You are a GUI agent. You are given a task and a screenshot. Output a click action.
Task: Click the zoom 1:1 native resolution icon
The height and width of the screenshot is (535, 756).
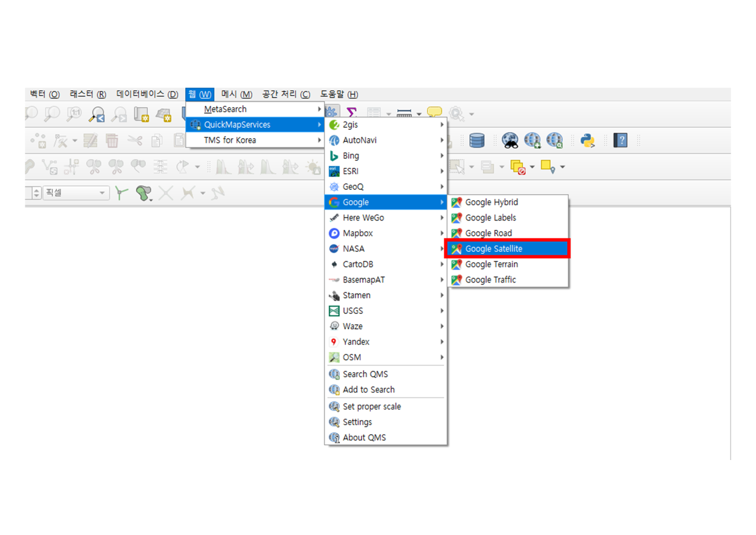[73, 114]
